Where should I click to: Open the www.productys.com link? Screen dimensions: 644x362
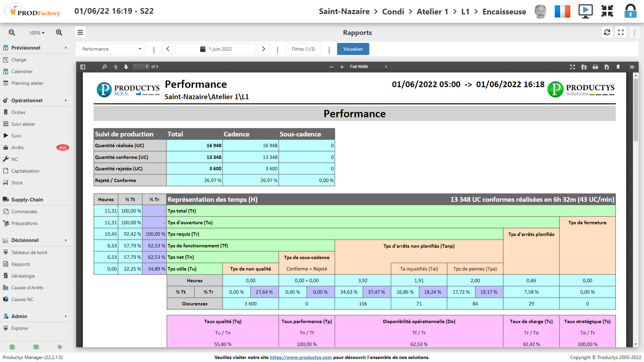click(301, 357)
